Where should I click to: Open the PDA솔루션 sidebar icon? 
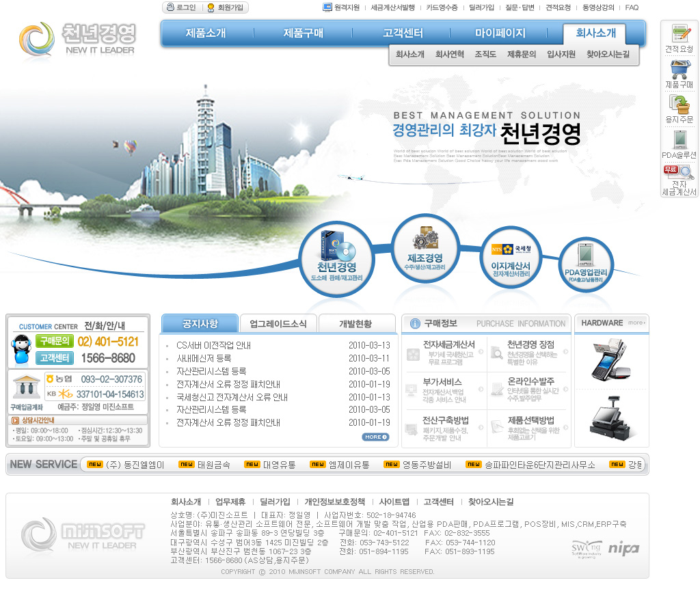(x=679, y=139)
